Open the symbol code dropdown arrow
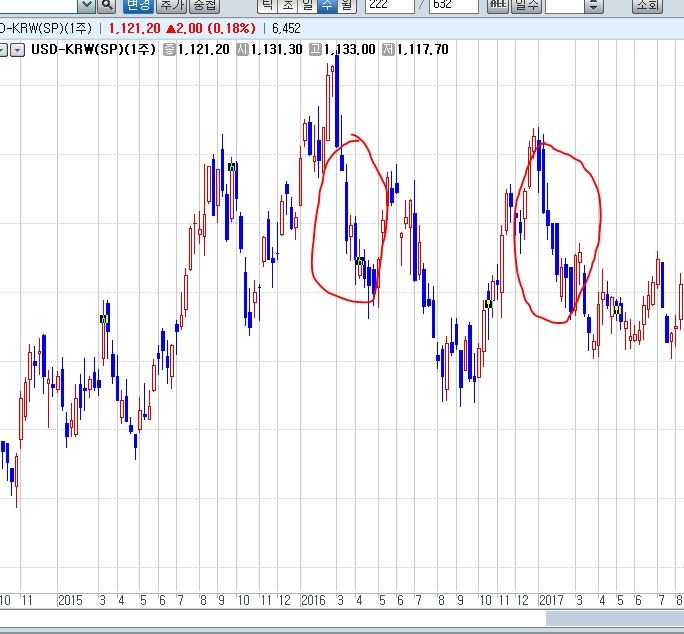Image resolution: width=684 pixels, height=634 pixels. point(86,5)
